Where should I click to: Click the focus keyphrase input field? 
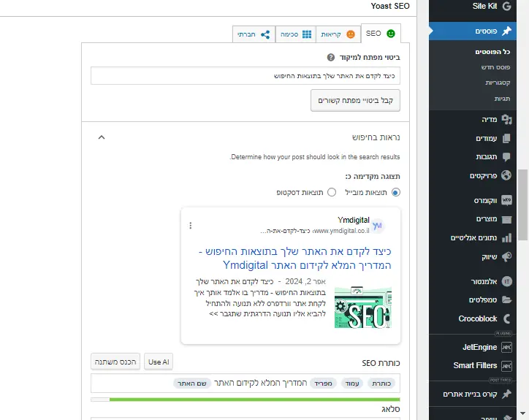coord(246,76)
